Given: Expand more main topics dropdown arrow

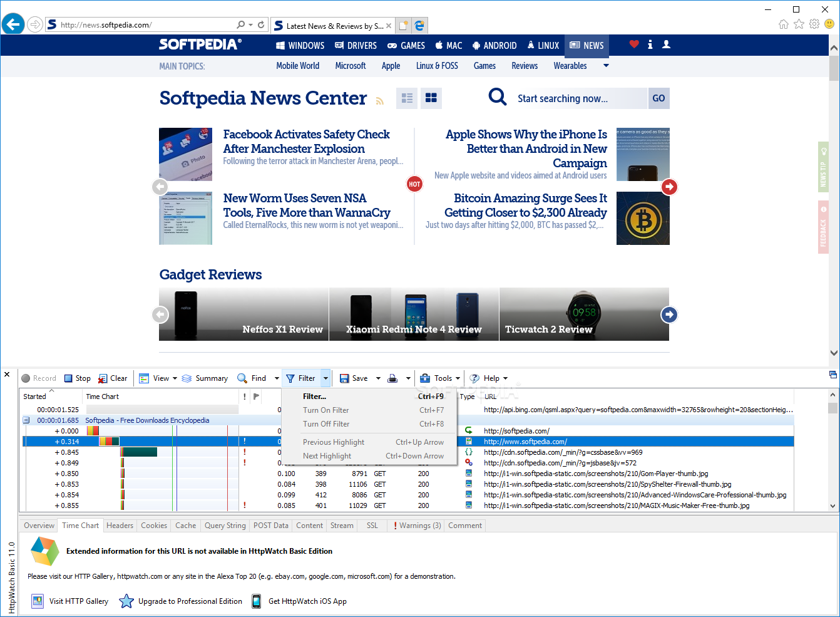Looking at the screenshot, I should pos(606,66).
